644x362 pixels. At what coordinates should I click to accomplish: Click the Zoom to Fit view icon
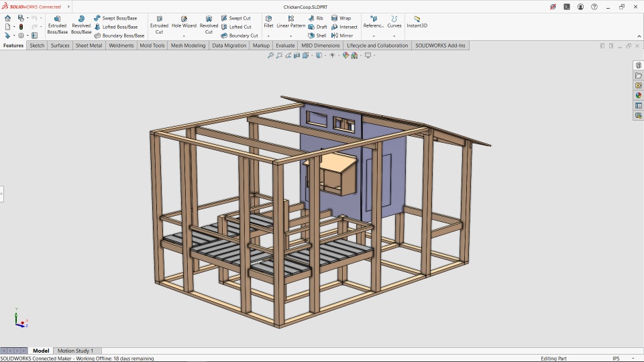[x=271, y=56]
